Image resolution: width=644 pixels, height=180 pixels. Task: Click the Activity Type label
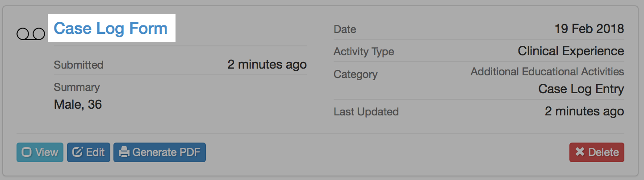pos(364,52)
